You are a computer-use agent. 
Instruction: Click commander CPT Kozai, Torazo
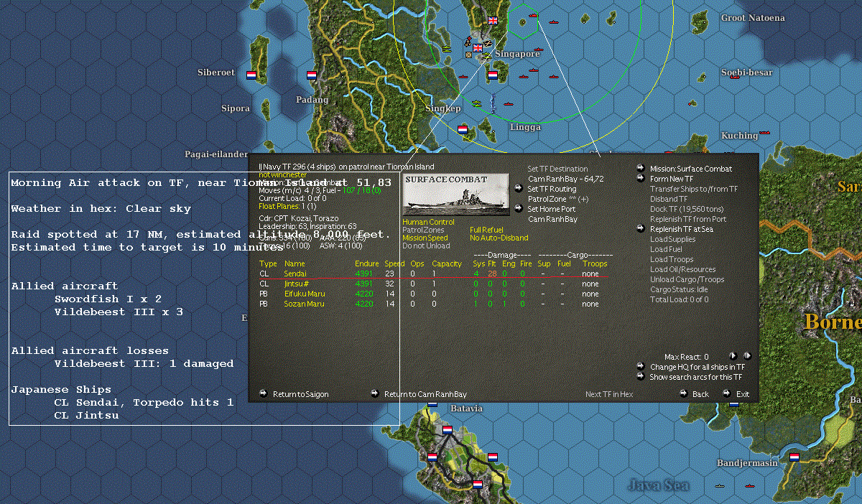(298, 218)
